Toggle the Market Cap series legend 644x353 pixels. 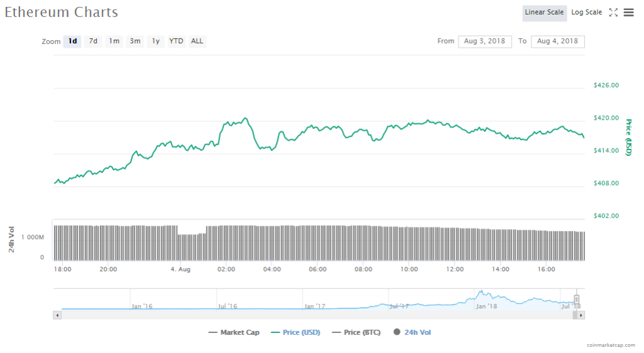click(234, 332)
